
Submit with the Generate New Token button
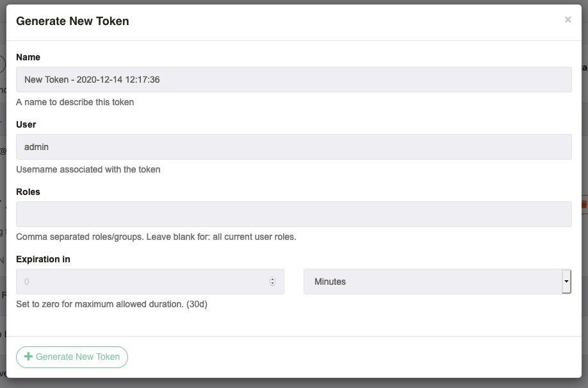pyautogui.click(x=72, y=357)
